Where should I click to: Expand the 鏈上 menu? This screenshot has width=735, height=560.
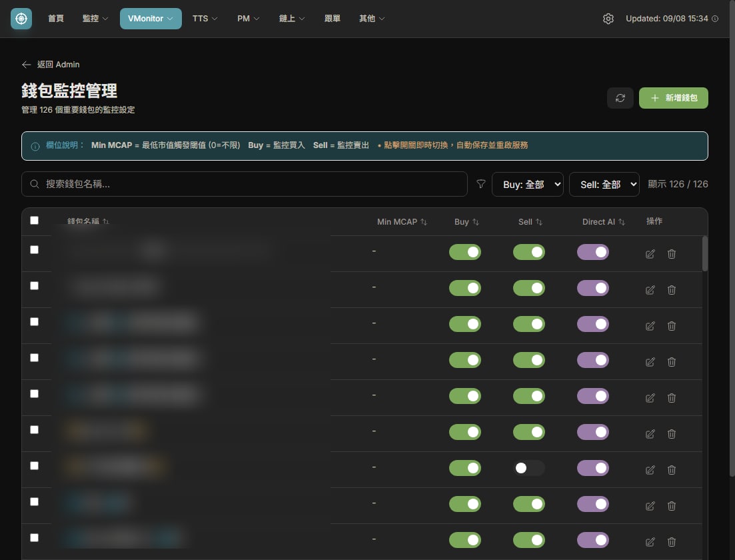(x=292, y=18)
